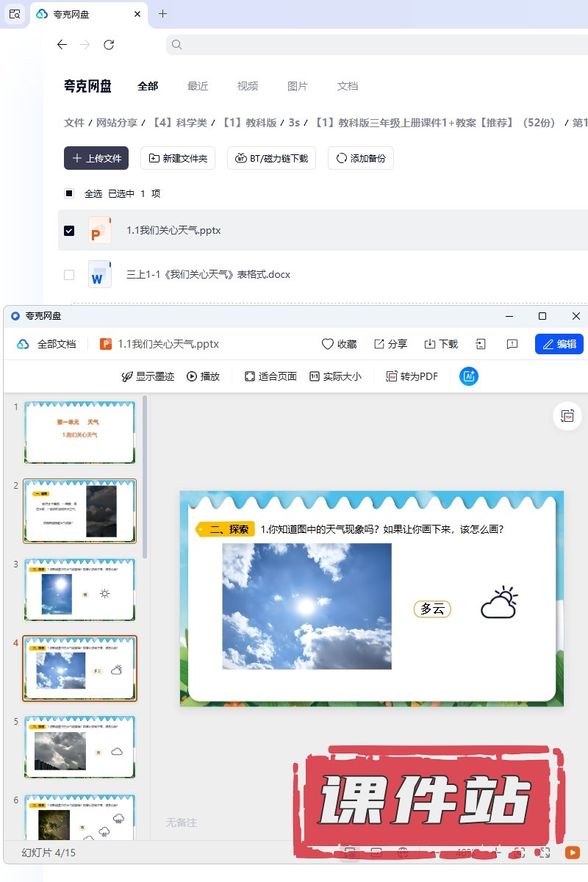
Task: Click the feedback icon beside 编辑
Action: (512, 344)
